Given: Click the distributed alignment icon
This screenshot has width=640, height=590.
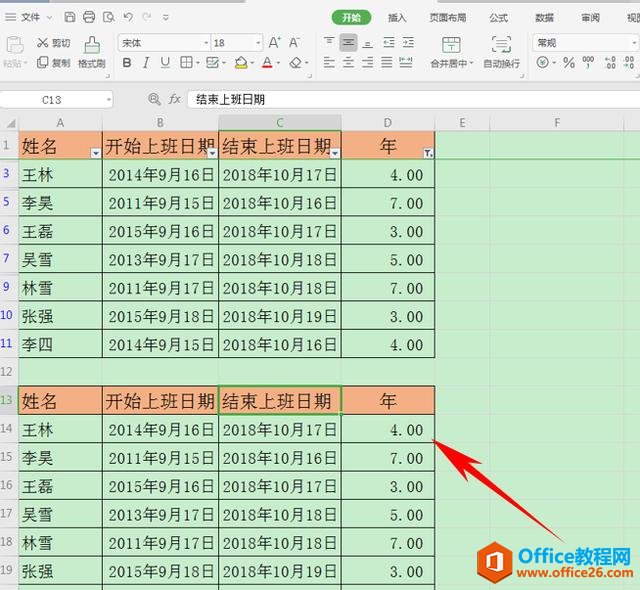Looking at the screenshot, I should click(406, 62).
